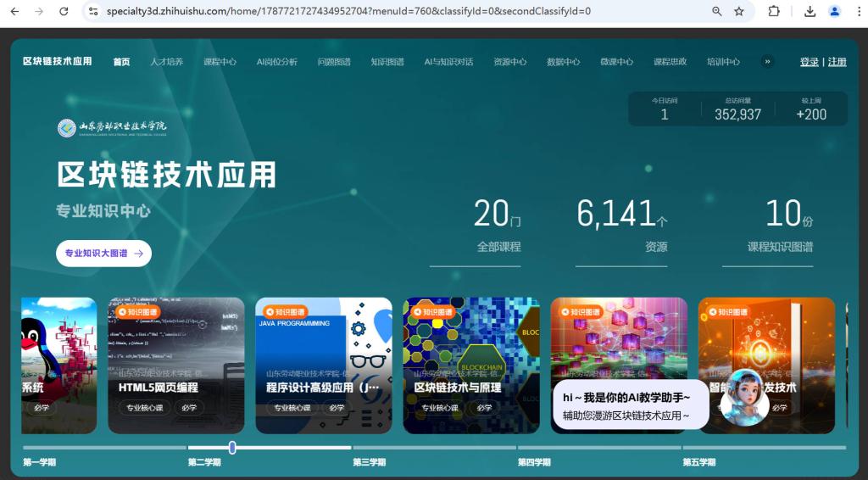The image size is (868, 480).
Task: Click 专业核心课 tag on 程序设计高级应用 card
Action: point(292,407)
